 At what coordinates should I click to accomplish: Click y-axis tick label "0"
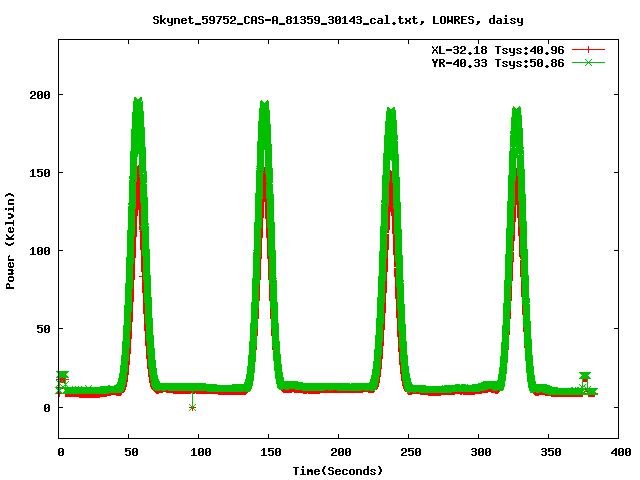click(47, 408)
